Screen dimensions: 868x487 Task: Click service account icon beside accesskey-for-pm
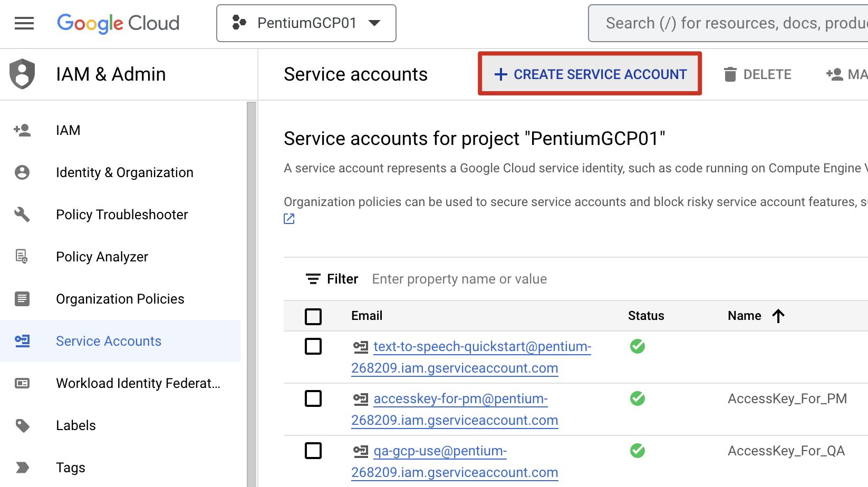361,399
